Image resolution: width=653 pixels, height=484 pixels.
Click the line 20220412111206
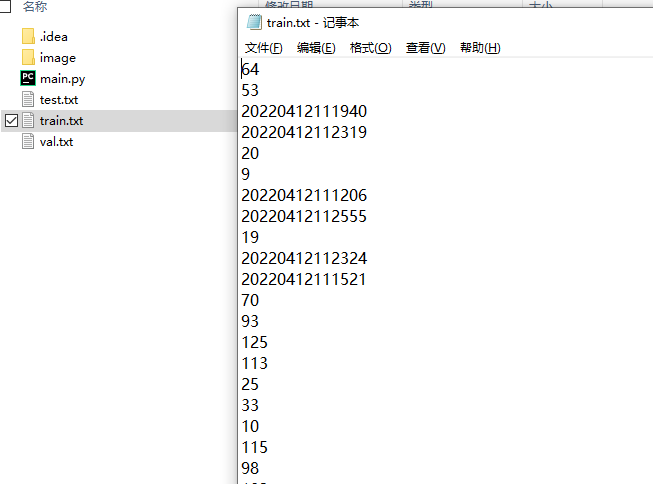click(304, 195)
